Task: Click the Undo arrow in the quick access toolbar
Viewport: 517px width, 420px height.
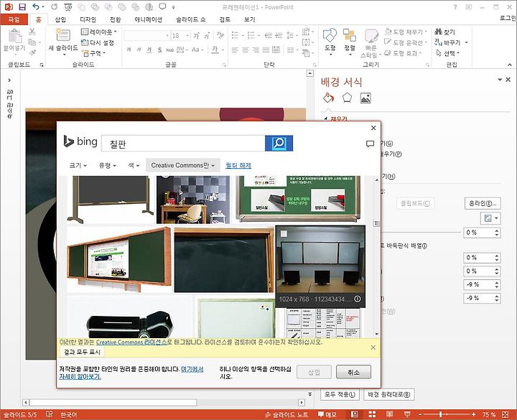Action: click(x=36, y=7)
